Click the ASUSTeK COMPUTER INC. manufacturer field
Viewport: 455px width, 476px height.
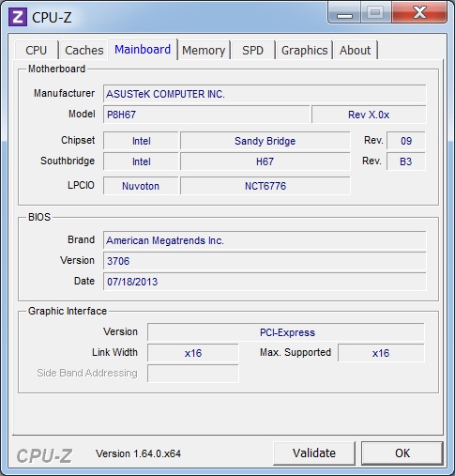click(265, 94)
